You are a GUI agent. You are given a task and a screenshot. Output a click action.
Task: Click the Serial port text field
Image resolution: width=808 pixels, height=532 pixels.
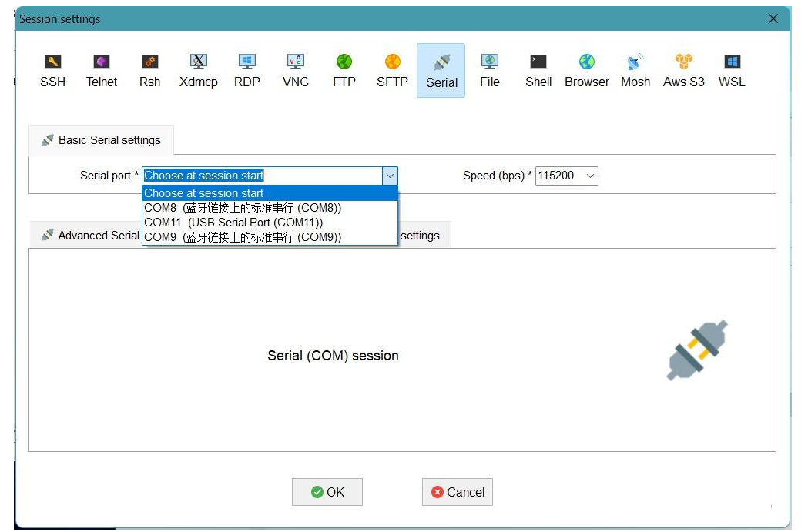point(263,176)
